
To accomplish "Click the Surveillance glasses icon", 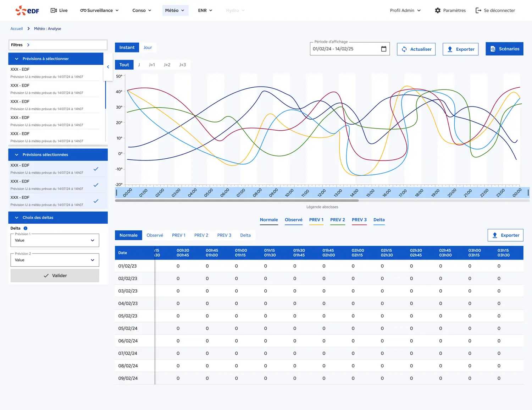I will [x=83, y=11].
